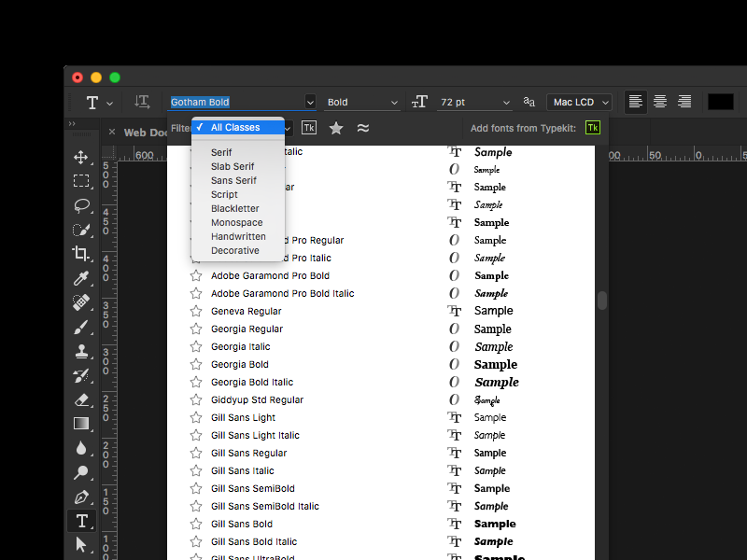Show Typekit fonts filter icon
Viewport: 747px width, 560px height.
coord(309,128)
